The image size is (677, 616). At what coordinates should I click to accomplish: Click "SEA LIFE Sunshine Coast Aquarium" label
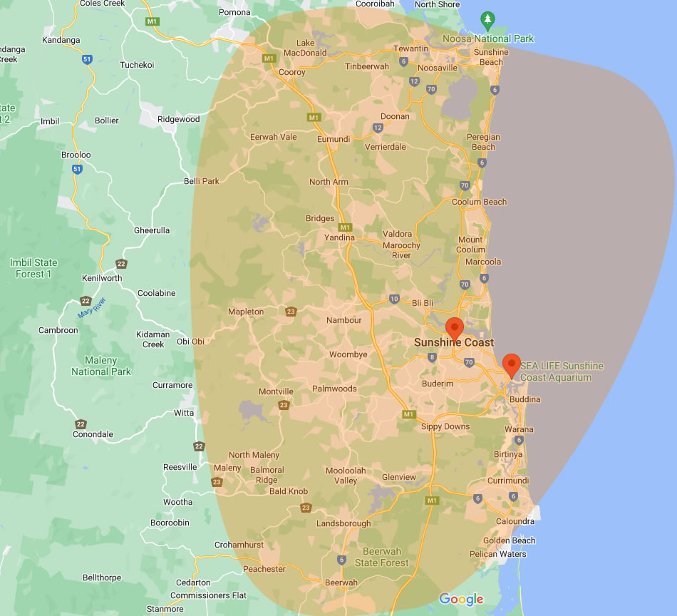[562, 371]
